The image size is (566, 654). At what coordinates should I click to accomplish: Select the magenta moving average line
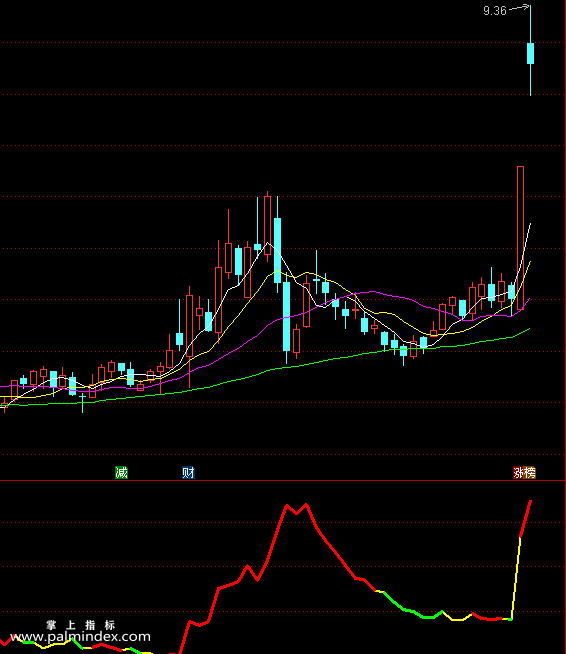click(x=369, y=292)
